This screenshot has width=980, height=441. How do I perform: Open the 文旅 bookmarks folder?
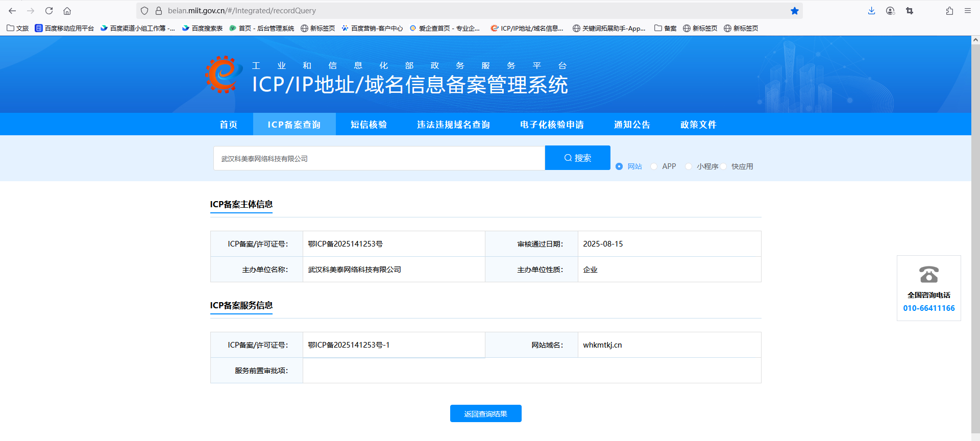pos(18,29)
